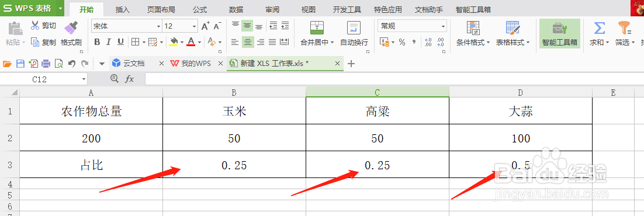Open Table Styles (表格样式)
The height and width of the screenshot is (216, 644).
pyautogui.click(x=513, y=34)
